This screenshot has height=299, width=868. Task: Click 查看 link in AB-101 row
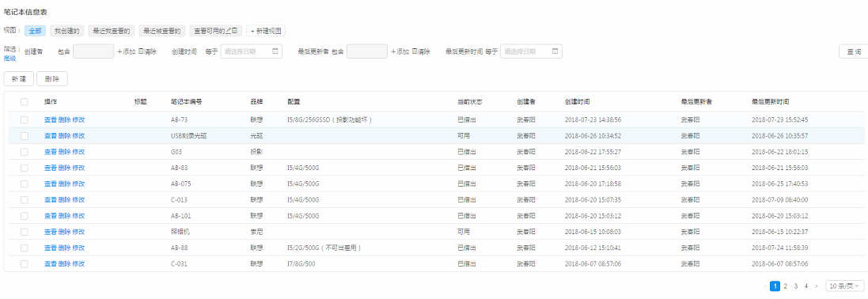click(x=51, y=216)
